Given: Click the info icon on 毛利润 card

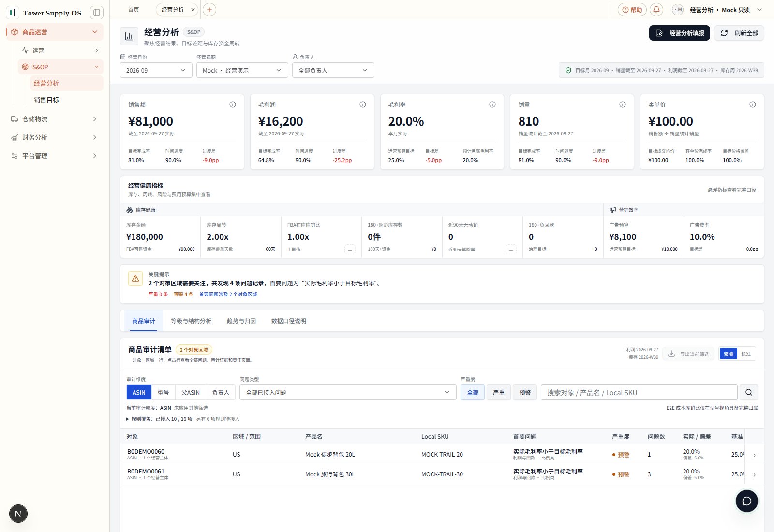Looking at the screenshot, I should (363, 104).
